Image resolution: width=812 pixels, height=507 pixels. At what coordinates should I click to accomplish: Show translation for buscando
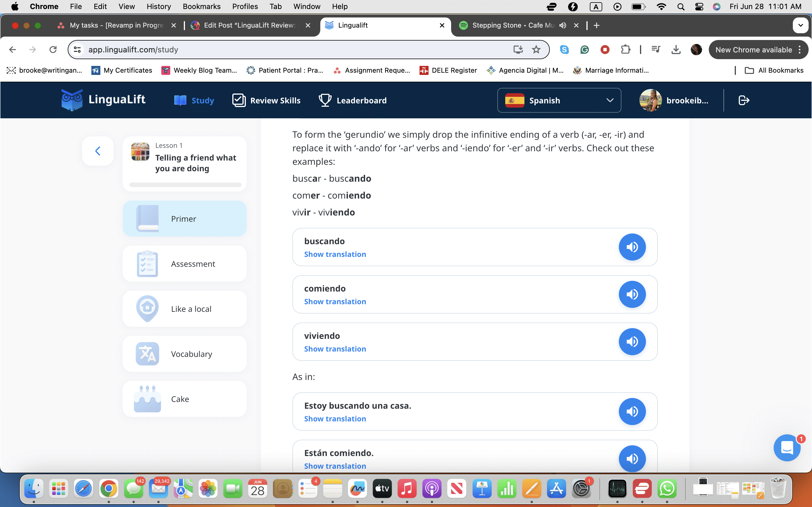335,254
